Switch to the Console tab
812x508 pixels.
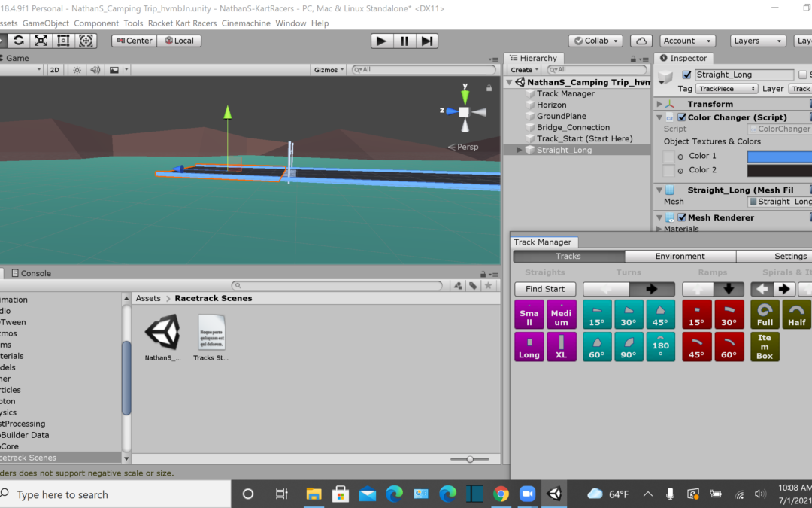click(31, 273)
